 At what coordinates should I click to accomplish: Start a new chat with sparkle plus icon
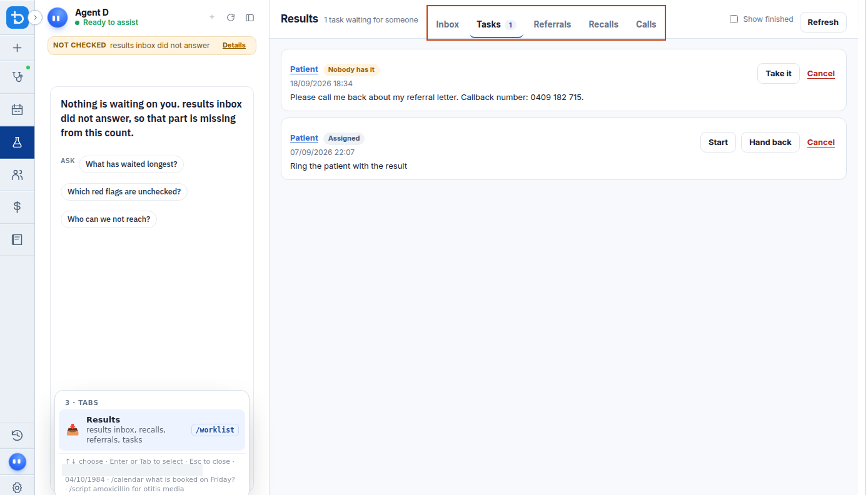tap(212, 17)
